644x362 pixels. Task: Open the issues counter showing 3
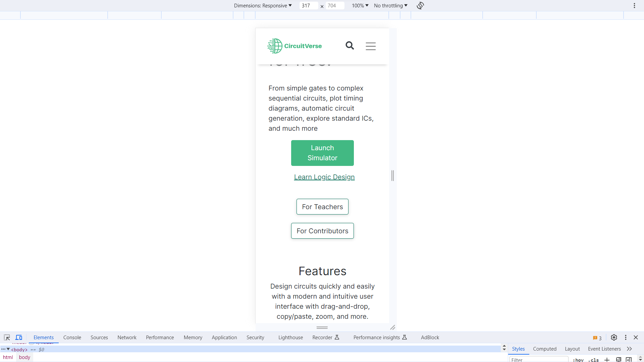597,338
